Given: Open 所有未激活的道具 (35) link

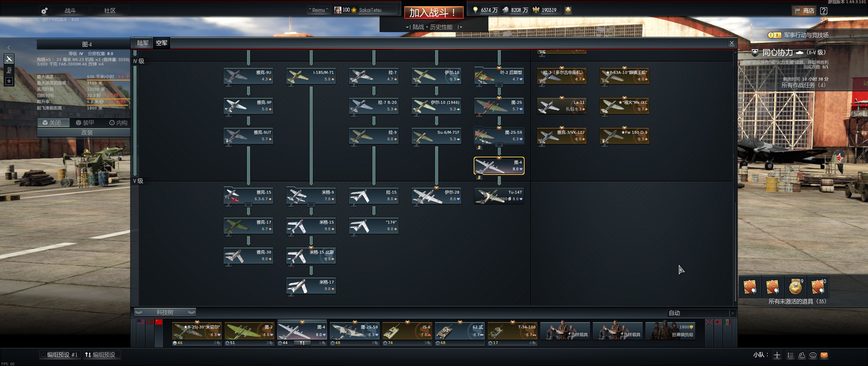Looking at the screenshot, I should point(797,302).
